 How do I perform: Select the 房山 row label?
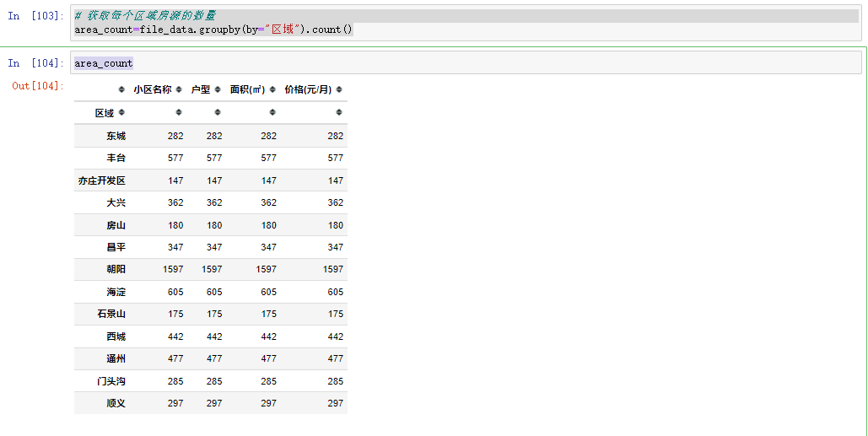pos(116,225)
